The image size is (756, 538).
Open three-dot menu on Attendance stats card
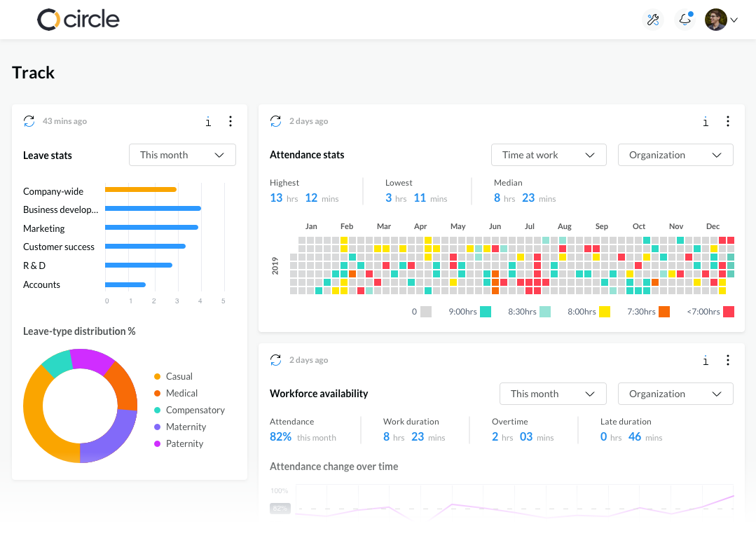728,121
